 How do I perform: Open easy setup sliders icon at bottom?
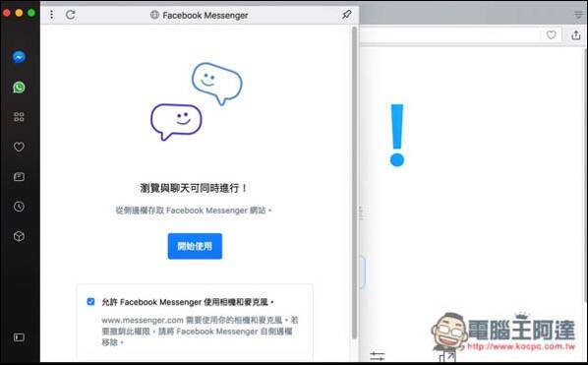point(378,355)
